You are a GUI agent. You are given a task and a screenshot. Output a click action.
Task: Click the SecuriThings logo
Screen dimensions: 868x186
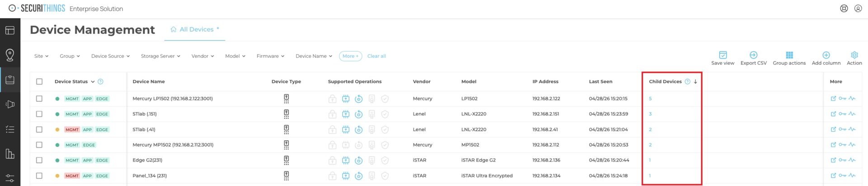[x=37, y=8]
